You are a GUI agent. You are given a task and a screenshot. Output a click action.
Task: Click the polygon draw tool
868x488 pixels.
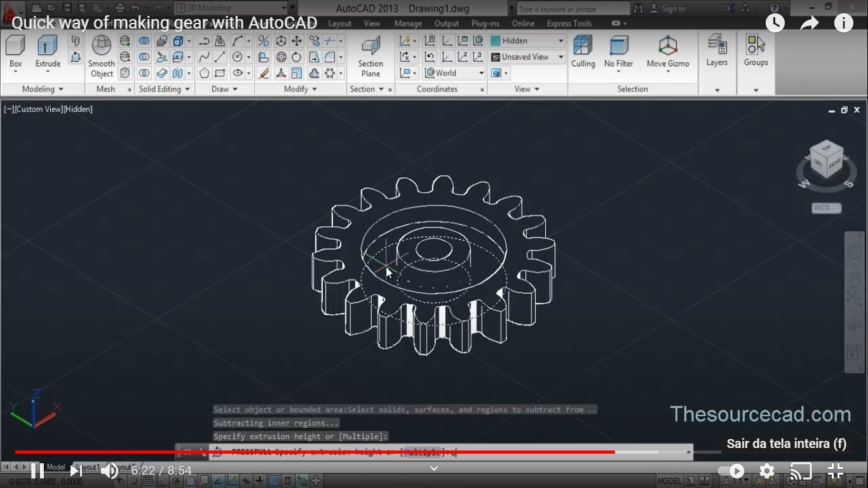(204, 73)
